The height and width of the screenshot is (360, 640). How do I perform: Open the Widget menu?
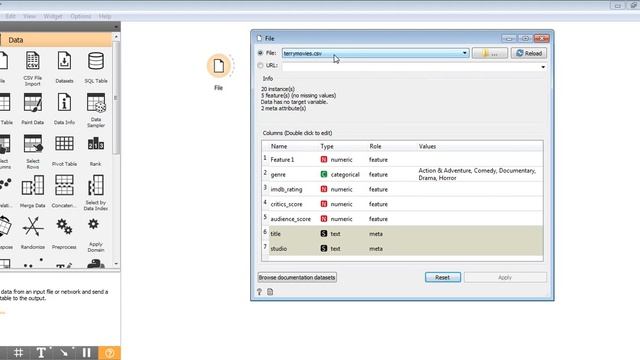(x=53, y=16)
